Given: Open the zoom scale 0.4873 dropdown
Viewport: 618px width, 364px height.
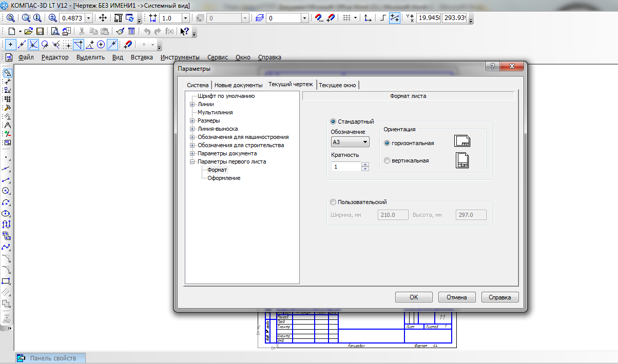Looking at the screenshot, I should (88, 18).
